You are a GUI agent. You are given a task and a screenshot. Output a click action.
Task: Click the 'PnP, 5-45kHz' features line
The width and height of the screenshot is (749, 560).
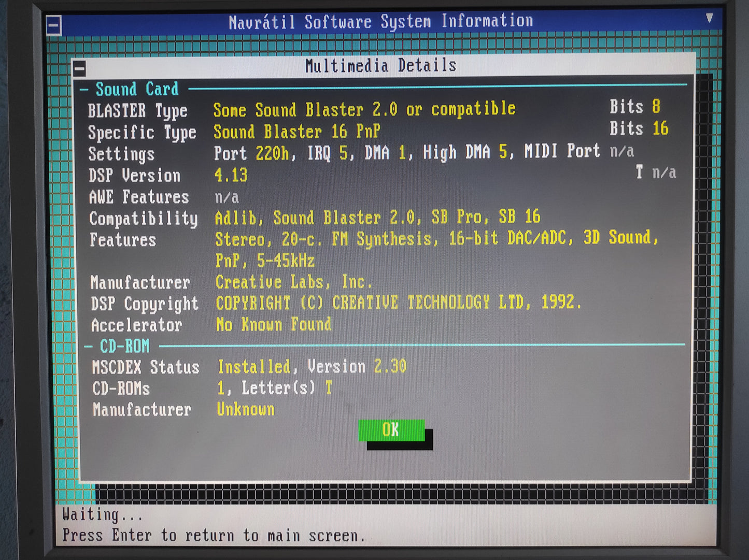click(265, 260)
